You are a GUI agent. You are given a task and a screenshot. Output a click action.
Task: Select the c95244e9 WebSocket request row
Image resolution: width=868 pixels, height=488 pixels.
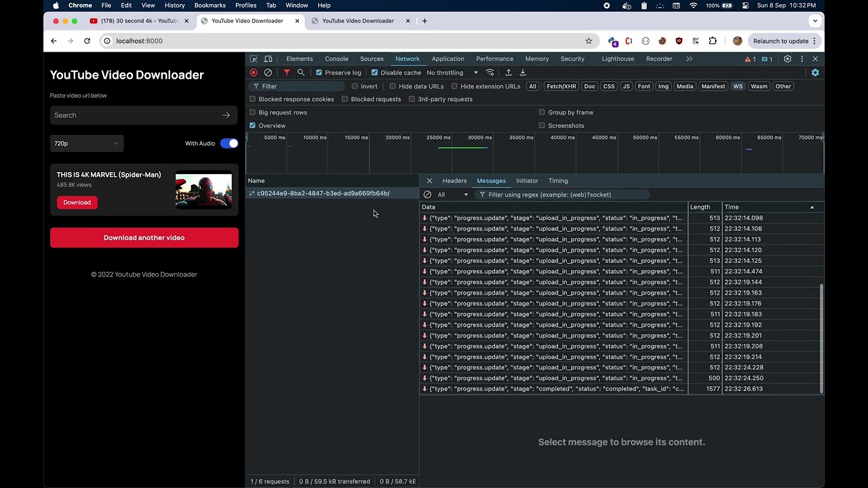[332, 193]
